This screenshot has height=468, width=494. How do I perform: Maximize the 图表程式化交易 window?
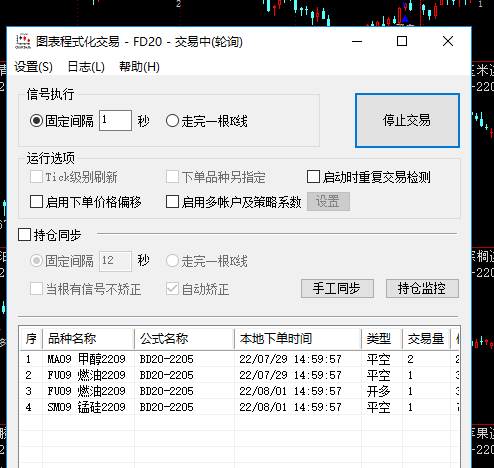pos(402,41)
